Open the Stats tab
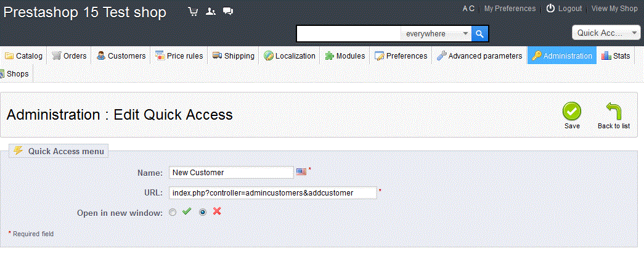Image resolution: width=644 pixels, height=256 pixels. click(616, 56)
